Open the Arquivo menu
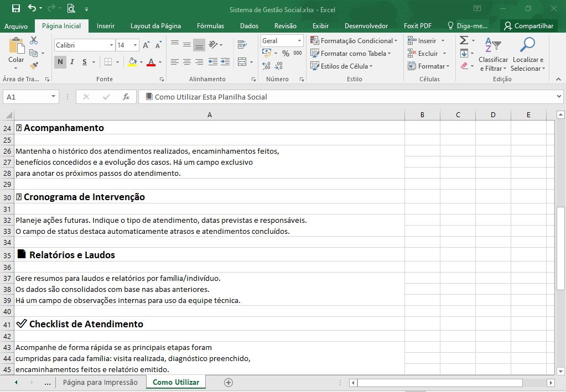This screenshot has height=392, width=566. pos(16,26)
